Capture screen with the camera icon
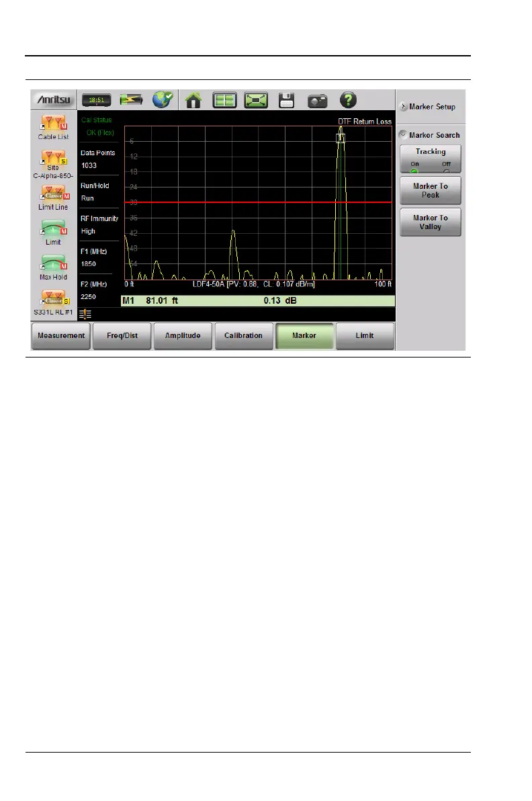The height and width of the screenshot is (801, 532). (x=317, y=101)
